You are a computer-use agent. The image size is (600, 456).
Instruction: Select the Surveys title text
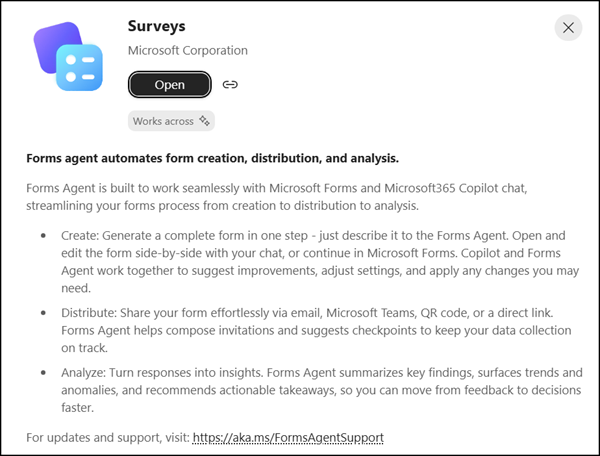[157, 26]
